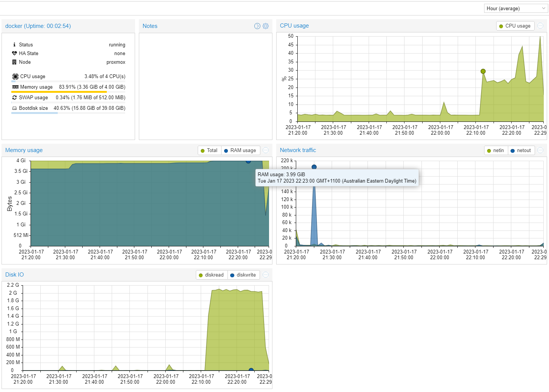Toggle the diskwrite series in Disk IO

tap(244, 275)
